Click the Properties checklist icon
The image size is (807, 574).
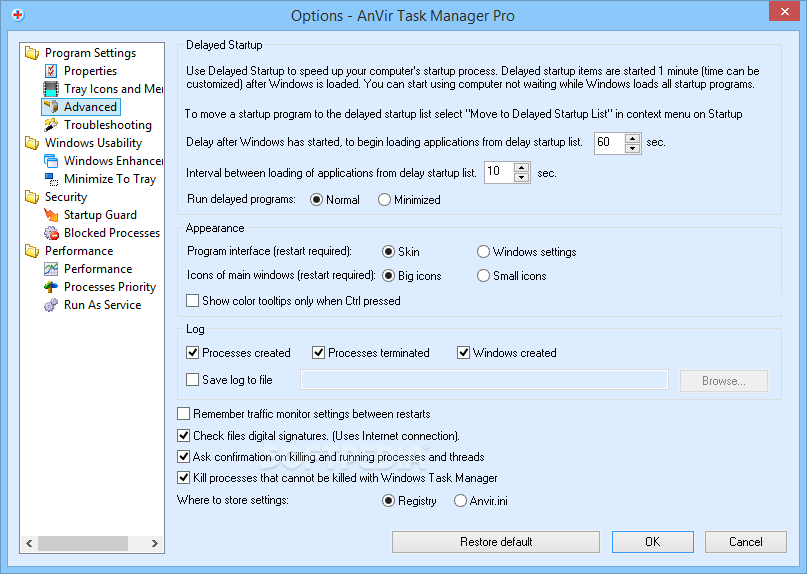point(51,71)
